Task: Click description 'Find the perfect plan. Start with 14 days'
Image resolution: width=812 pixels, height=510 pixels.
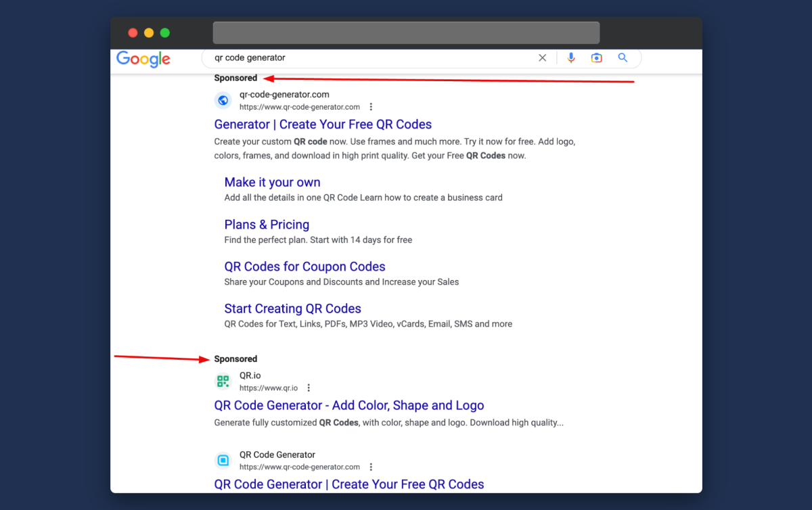Action: pos(318,240)
